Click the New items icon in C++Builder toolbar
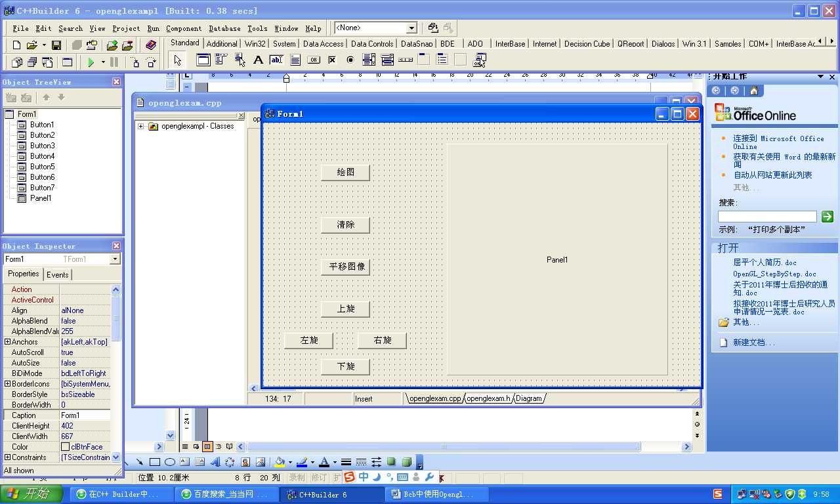The height and width of the screenshot is (504, 840). [x=17, y=45]
